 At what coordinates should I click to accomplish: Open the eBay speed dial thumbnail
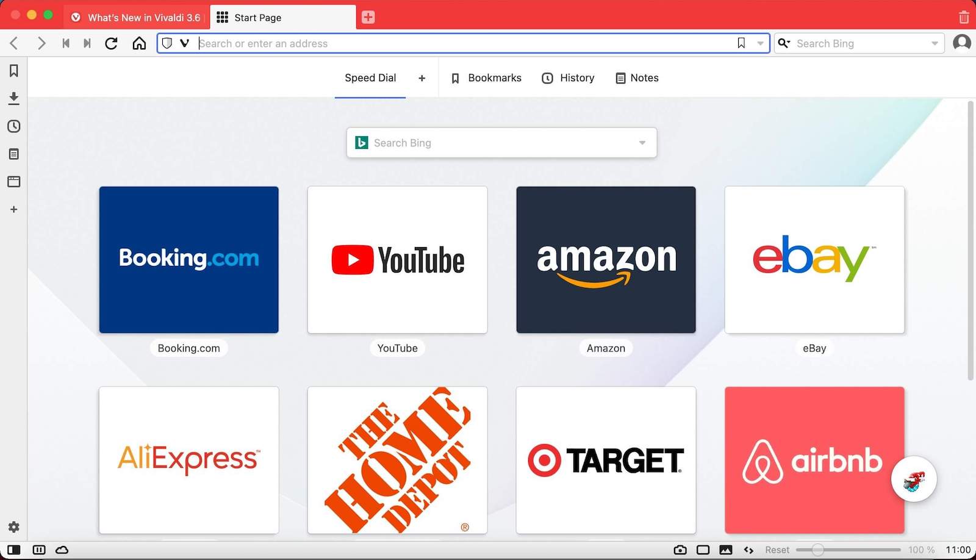(814, 260)
